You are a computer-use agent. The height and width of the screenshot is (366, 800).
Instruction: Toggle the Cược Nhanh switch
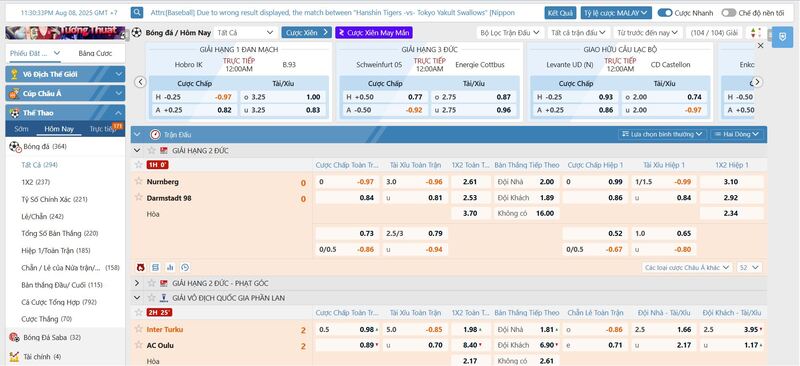tap(665, 13)
